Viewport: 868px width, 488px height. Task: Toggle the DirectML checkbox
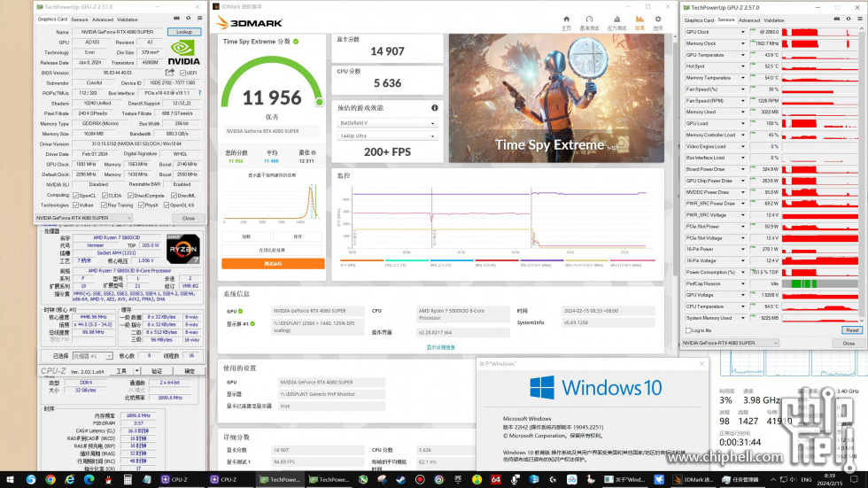[x=174, y=196]
